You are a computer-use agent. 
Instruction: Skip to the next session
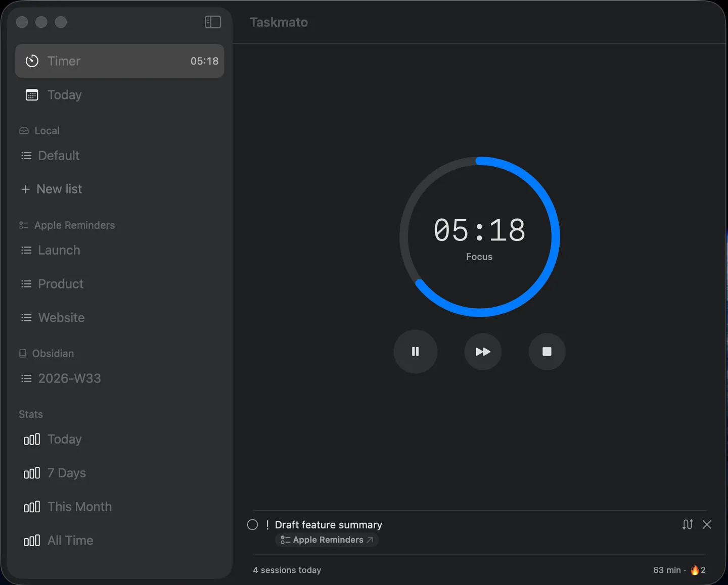(x=483, y=352)
